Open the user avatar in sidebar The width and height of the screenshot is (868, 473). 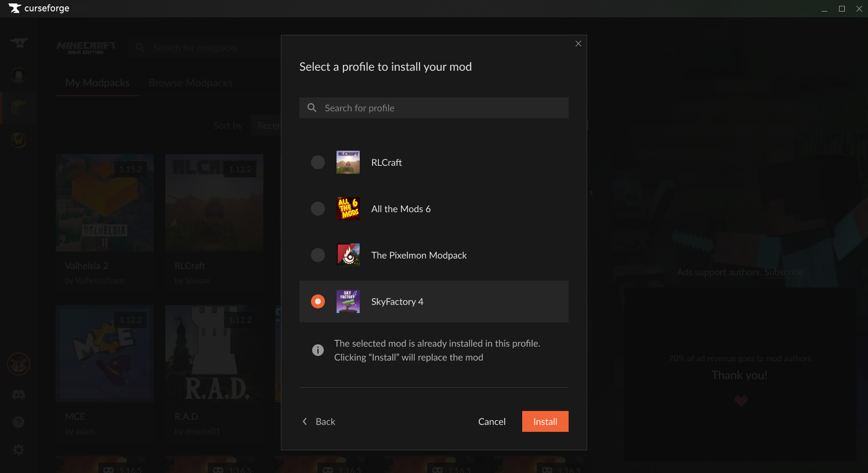coord(19,364)
